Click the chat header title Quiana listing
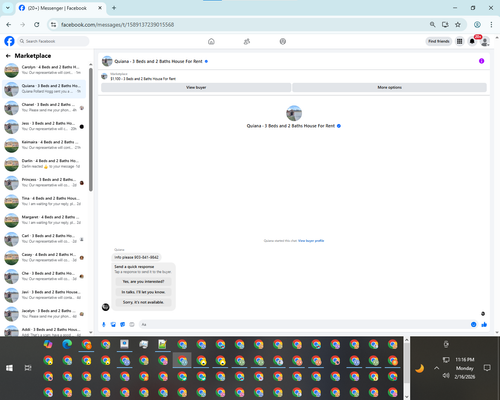500x400 pixels. [x=158, y=61]
